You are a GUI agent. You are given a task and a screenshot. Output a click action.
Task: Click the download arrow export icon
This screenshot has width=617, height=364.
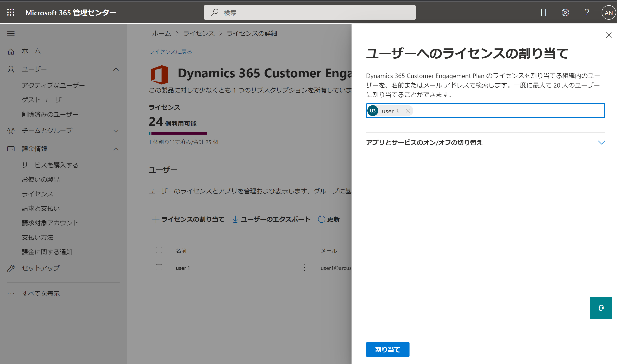coord(235,219)
